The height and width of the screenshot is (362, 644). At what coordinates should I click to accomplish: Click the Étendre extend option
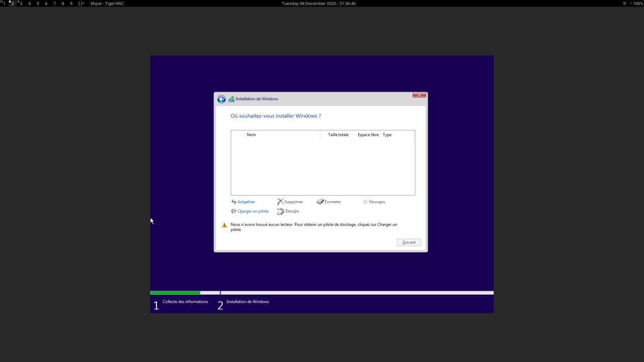288,211
